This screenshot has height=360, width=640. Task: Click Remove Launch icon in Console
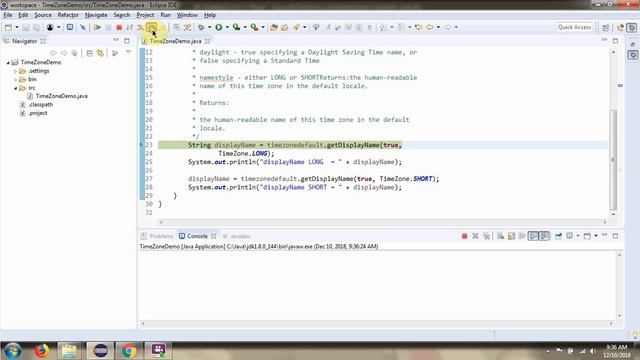tap(475, 236)
